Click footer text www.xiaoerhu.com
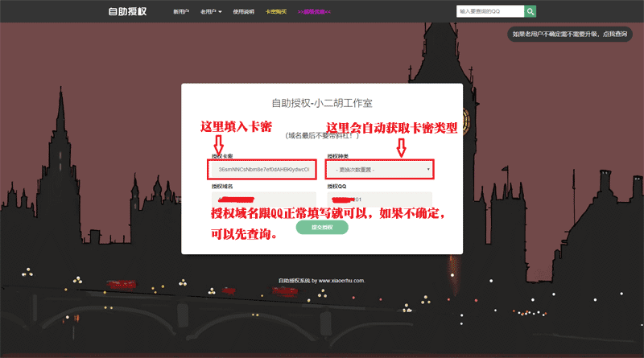 coord(341,281)
